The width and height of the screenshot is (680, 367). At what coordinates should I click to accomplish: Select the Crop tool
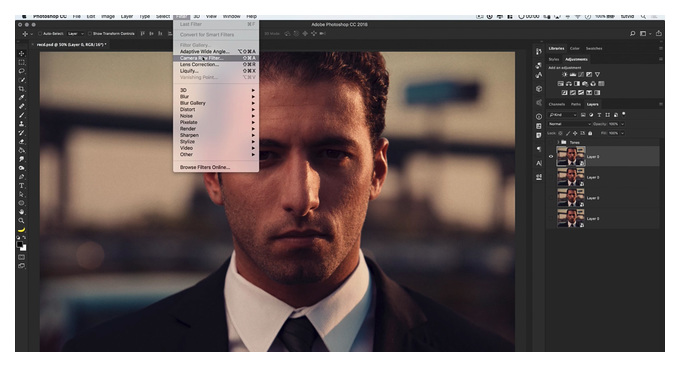tap(21, 88)
